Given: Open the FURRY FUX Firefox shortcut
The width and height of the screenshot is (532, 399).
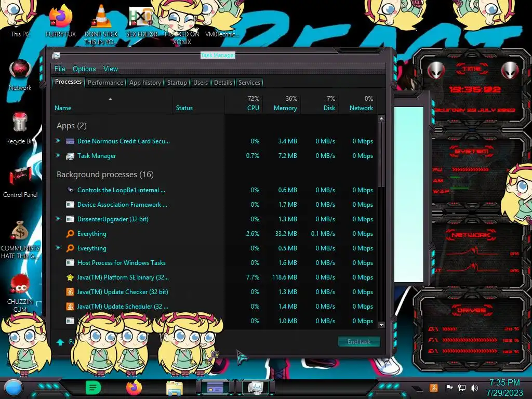Looking at the screenshot, I should pyautogui.click(x=60, y=20).
